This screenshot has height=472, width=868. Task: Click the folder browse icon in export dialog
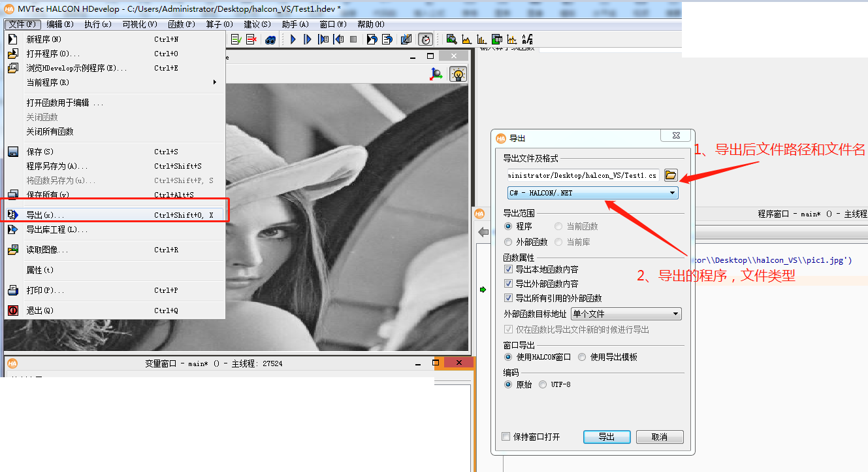671,175
